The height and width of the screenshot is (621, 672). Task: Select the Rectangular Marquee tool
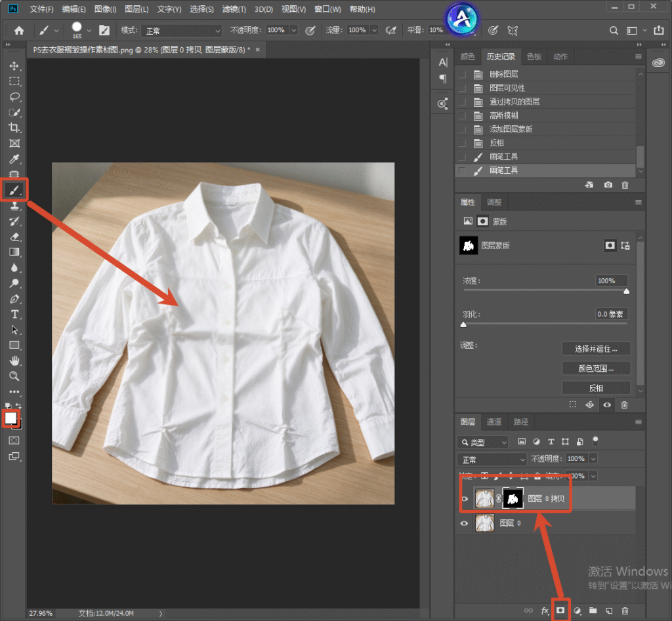[x=14, y=81]
